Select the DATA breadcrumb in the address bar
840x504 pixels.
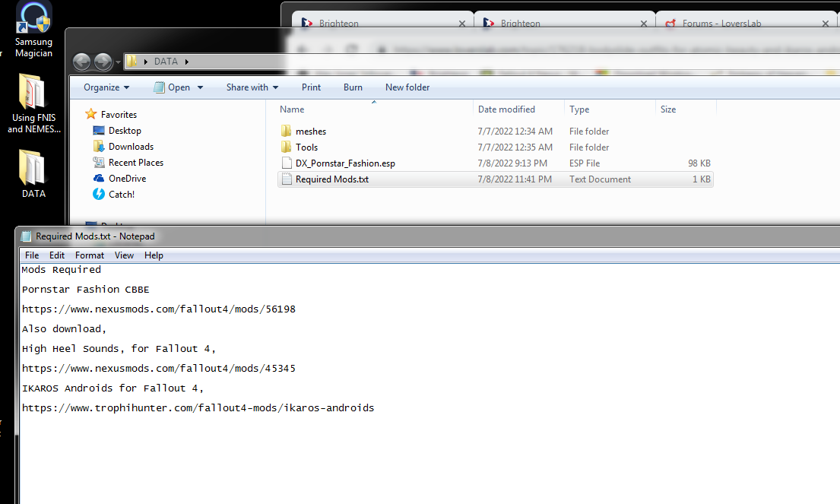click(x=166, y=62)
